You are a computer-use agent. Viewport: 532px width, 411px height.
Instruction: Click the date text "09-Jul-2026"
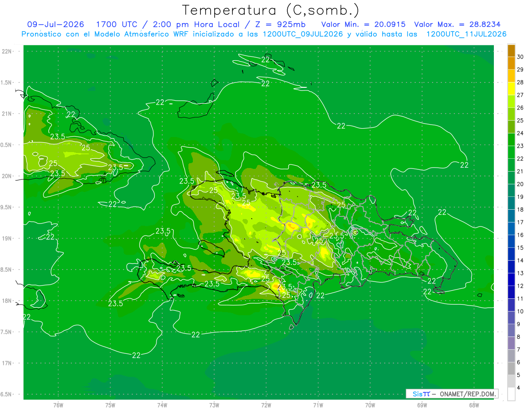coord(55,24)
